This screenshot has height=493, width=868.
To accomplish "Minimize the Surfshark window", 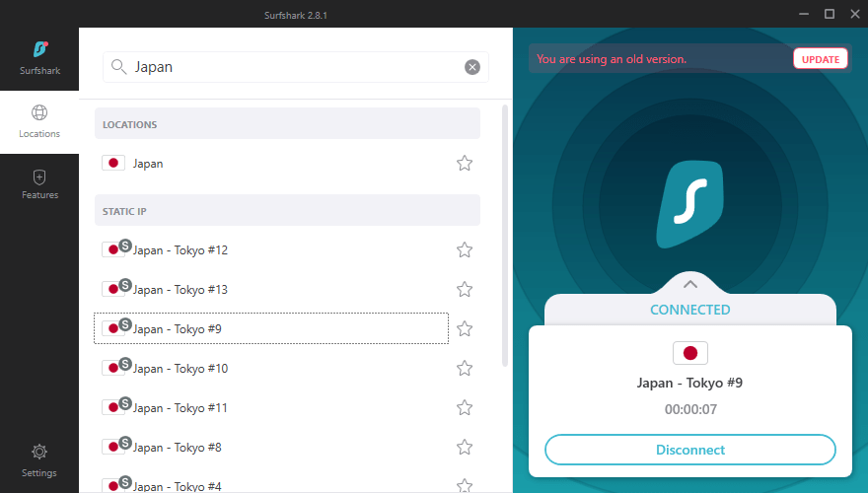I will click(x=804, y=14).
